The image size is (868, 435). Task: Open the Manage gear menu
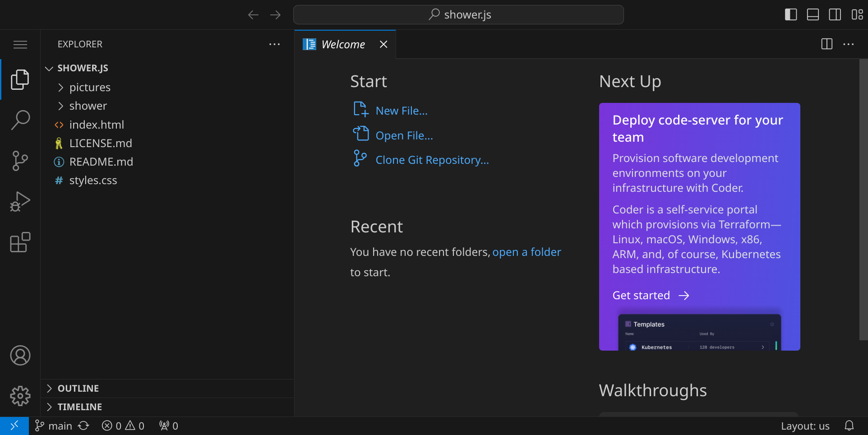(20, 396)
